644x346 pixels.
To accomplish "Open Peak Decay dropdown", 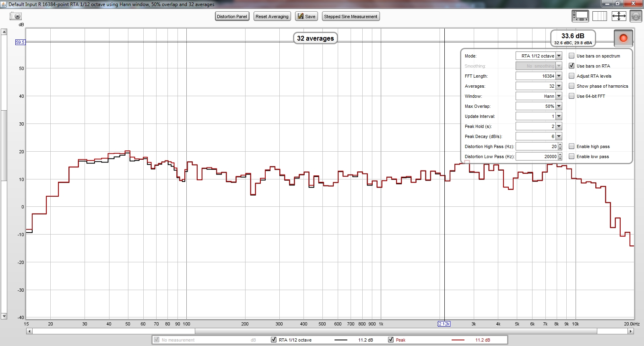I will tap(539, 136).
